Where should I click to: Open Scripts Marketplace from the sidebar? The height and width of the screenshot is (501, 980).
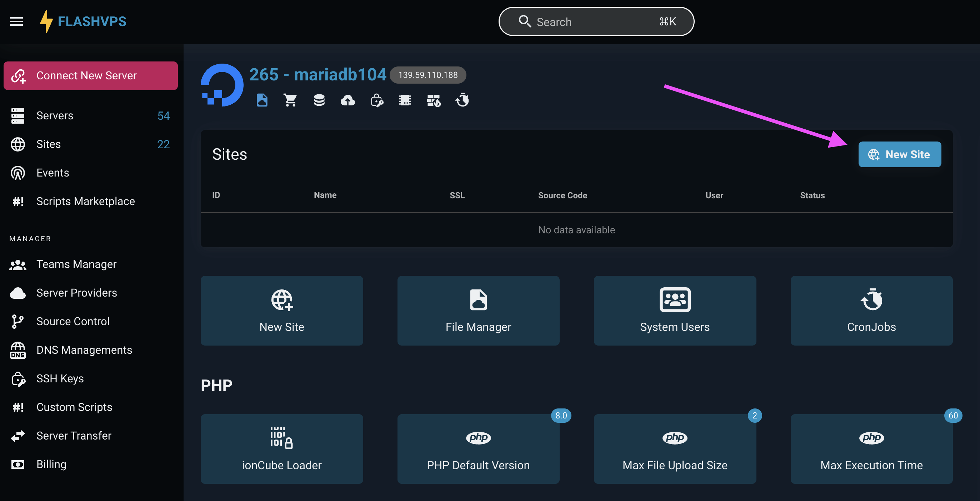(85, 201)
